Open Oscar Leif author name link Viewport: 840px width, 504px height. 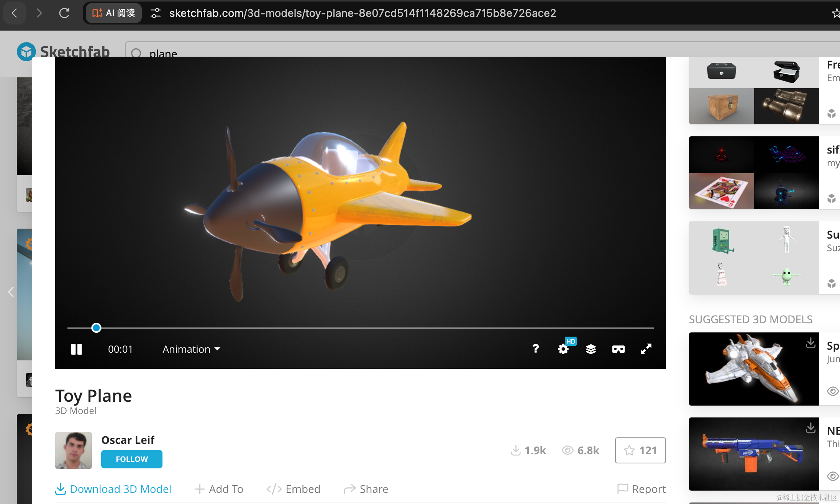pyautogui.click(x=128, y=440)
